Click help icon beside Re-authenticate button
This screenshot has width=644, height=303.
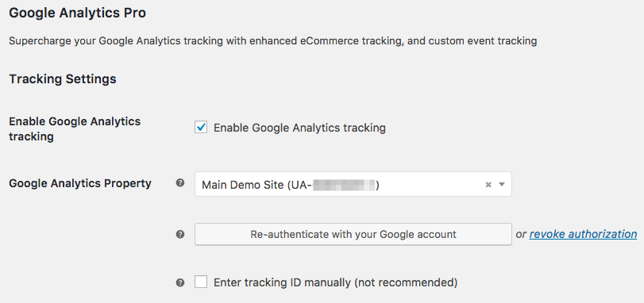(180, 234)
